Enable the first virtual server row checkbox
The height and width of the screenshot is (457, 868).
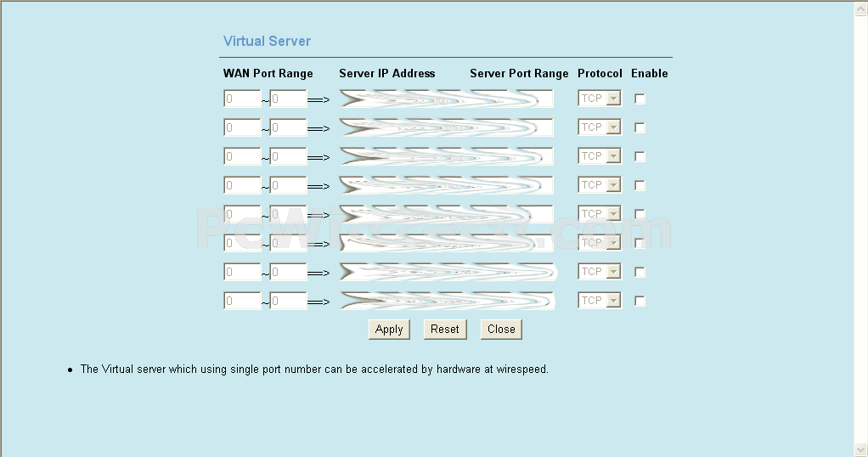(640, 99)
